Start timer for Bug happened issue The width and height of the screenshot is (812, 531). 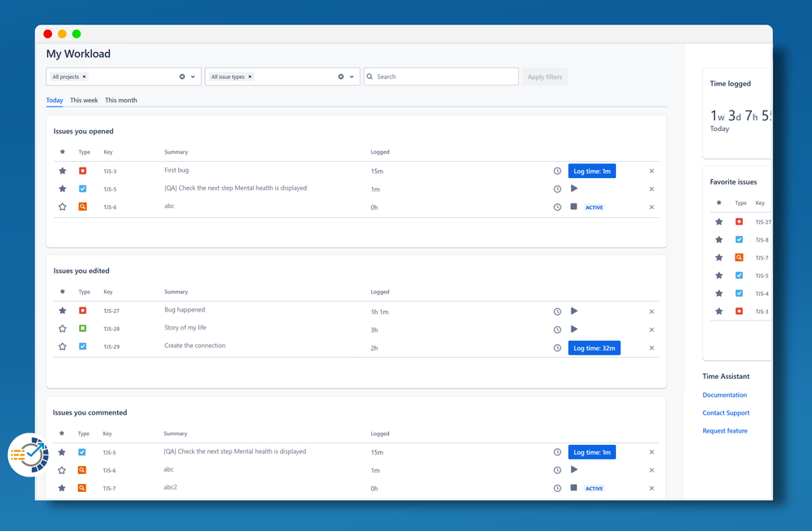point(574,311)
